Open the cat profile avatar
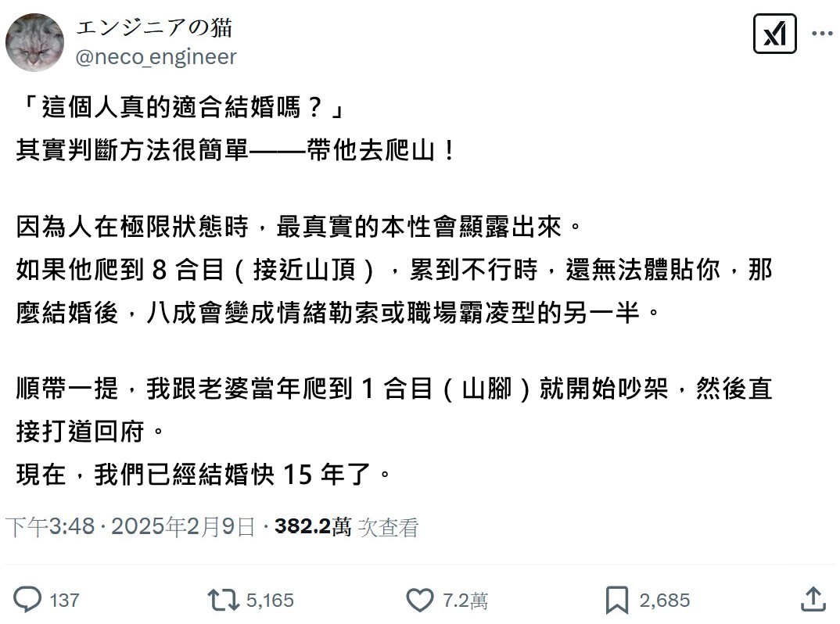 (x=34, y=41)
